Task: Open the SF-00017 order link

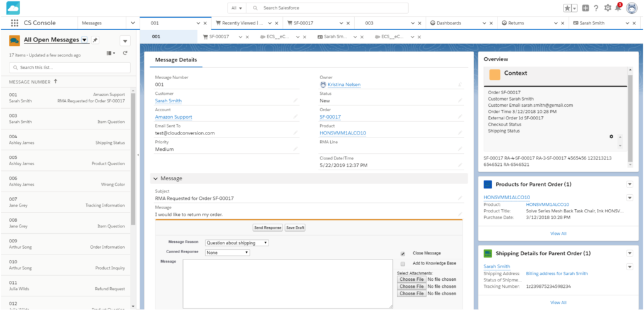Action: click(330, 117)
